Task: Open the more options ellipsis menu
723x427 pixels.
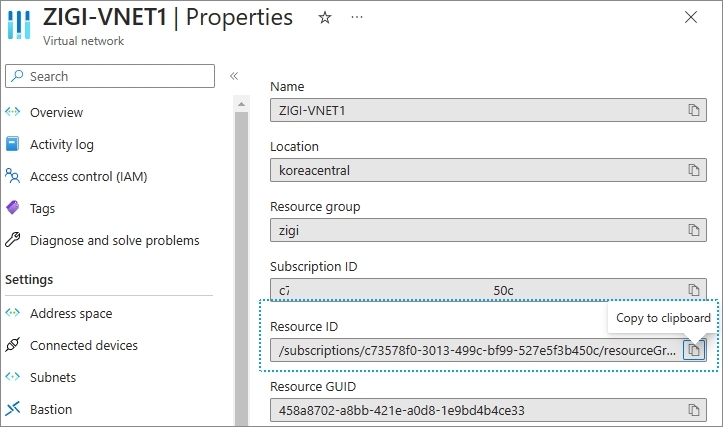Action: coord(357,18)
